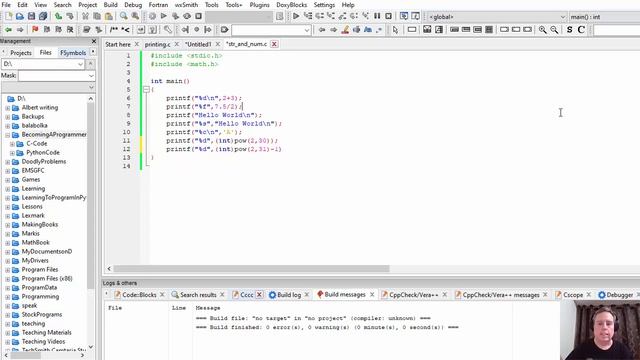Switch to the Files management tab
640x360 pixels.
tap(45, 53)
